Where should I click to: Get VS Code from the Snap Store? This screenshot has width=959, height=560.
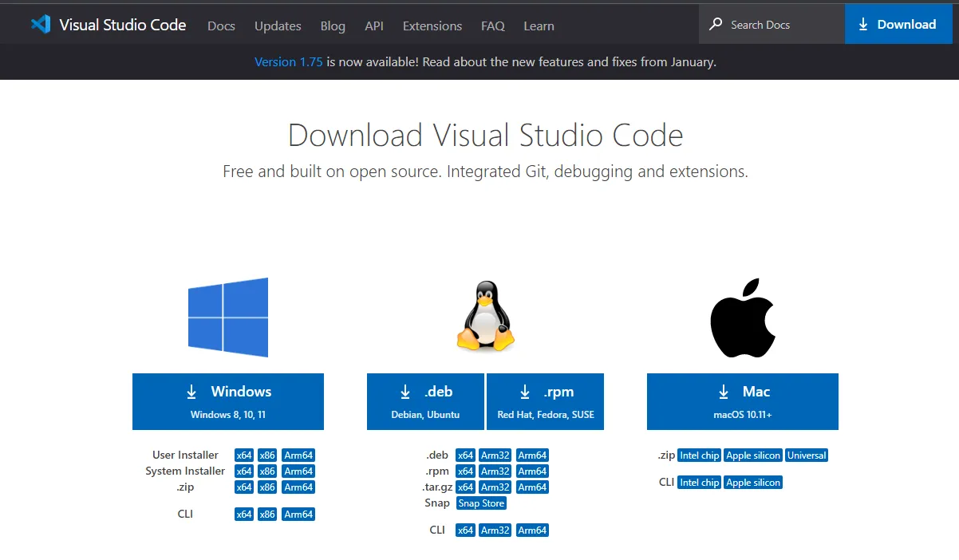pos(481,503)
